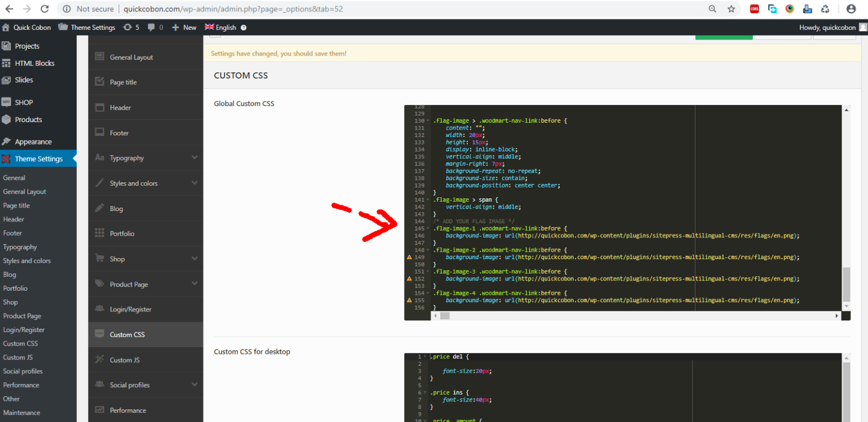
Task: Expand the Social profiles chevron in theme options
Action: [194, 385]
